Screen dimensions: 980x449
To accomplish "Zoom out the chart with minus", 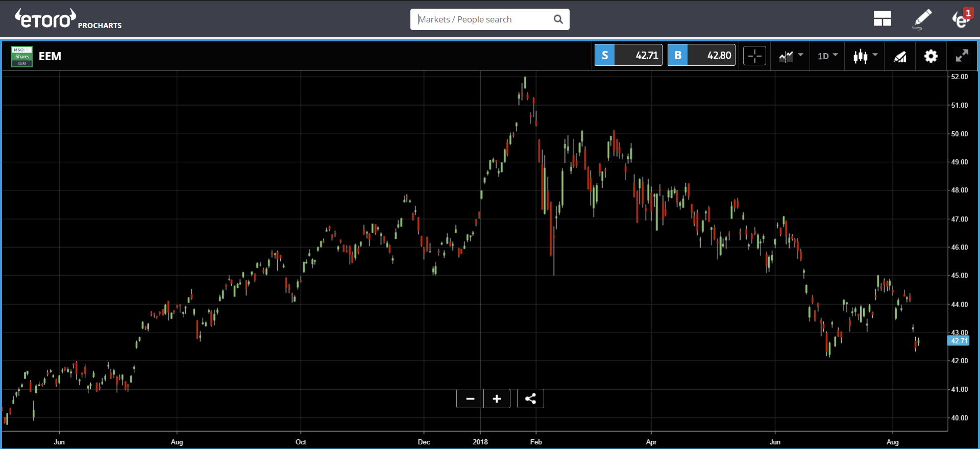I will [x=470, y=398].
